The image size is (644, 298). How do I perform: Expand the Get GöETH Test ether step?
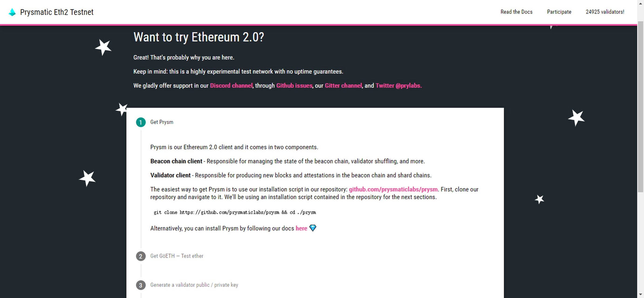click(x=177, y=256)
